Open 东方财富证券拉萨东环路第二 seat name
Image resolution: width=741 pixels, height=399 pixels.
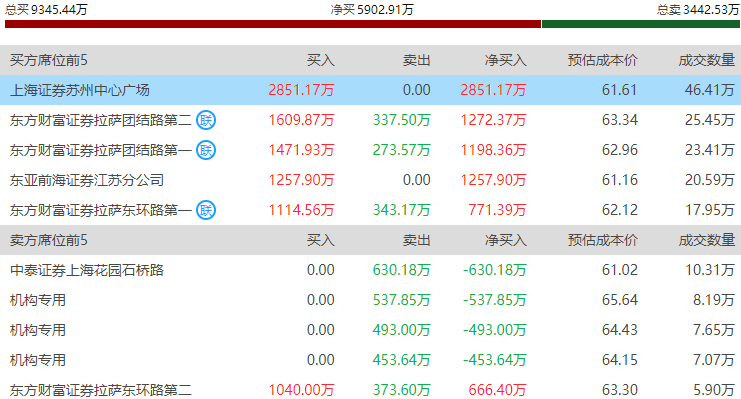click(x=101, y=390)
